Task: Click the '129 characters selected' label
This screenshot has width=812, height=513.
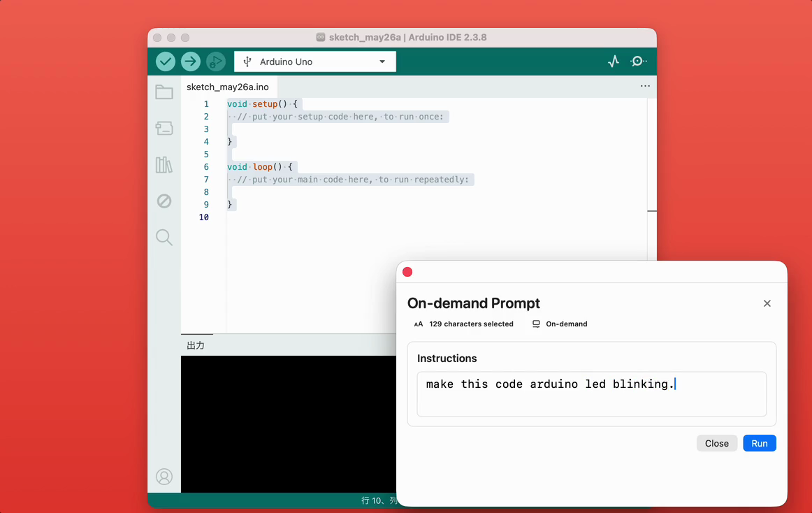Action: coord(471,324)
